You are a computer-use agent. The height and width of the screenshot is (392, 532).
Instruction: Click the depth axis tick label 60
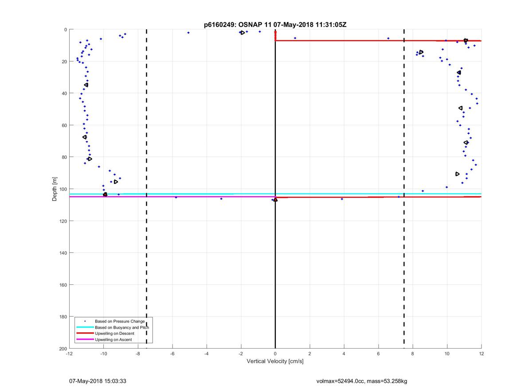coord(64,125)
